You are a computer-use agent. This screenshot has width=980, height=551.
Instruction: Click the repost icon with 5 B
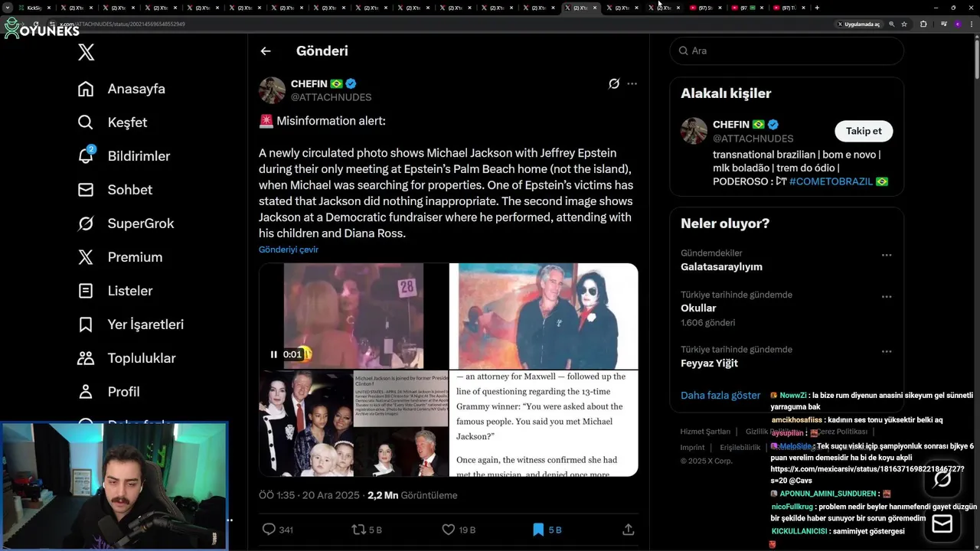click(x=358, y=530)
